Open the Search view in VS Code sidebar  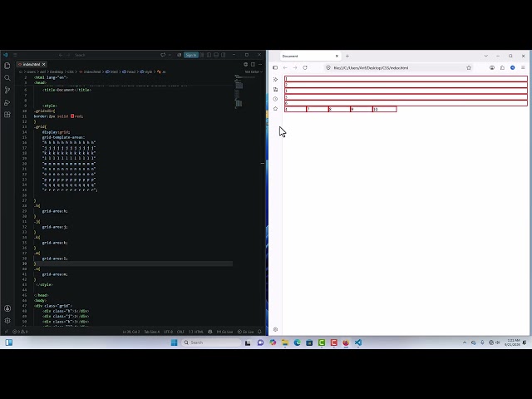(x=7, y=77)
